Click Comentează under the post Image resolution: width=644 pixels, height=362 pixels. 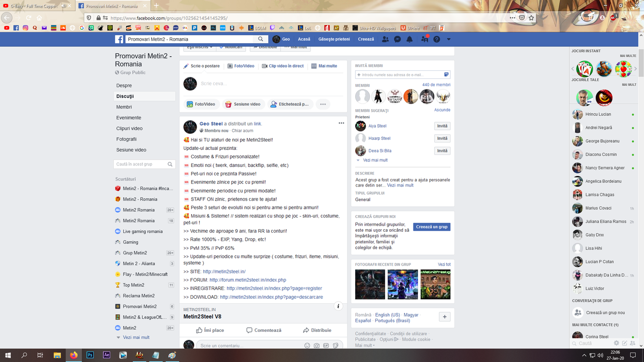point(264,330)
